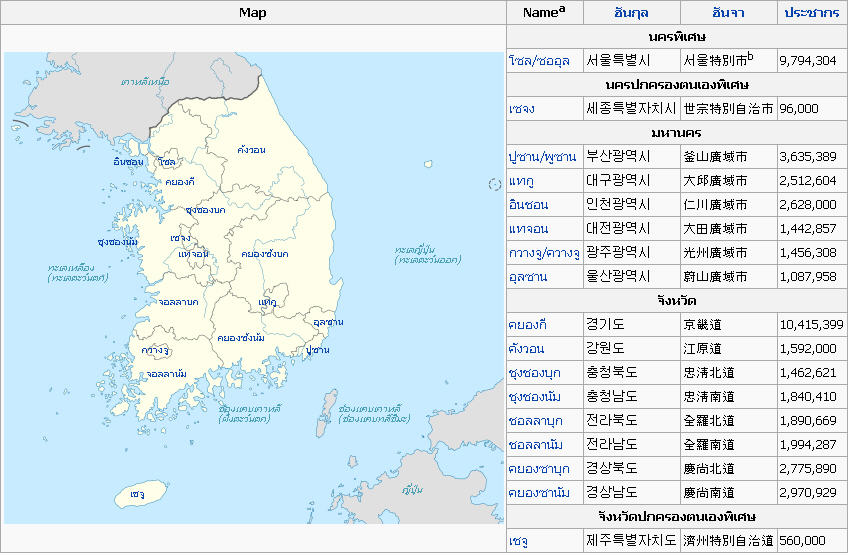This screenshot has height=555, width=850.
Task: Click the จอลลาบก label on the map
Action: tap(178, 302)
